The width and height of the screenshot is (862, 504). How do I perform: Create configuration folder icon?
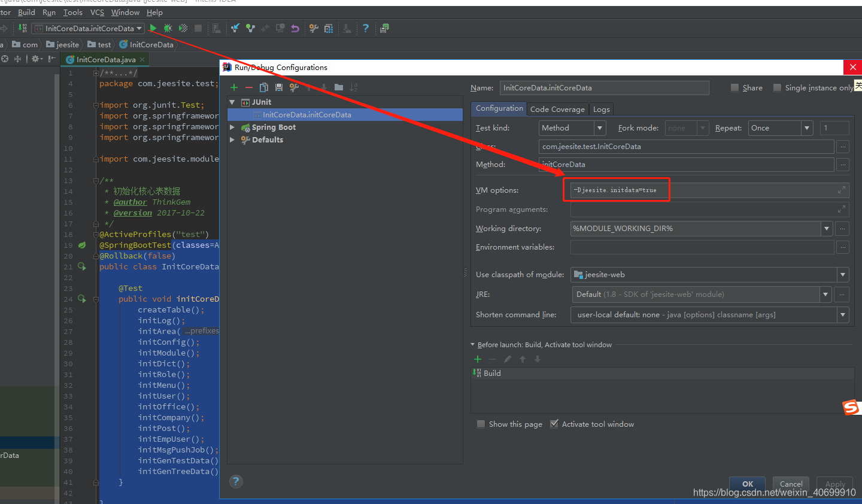click(x=339, y=87)
